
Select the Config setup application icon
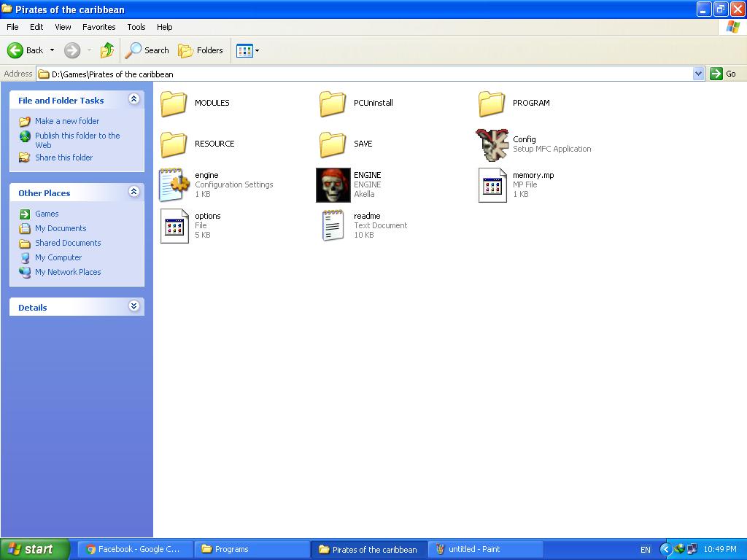click(492, 145)
